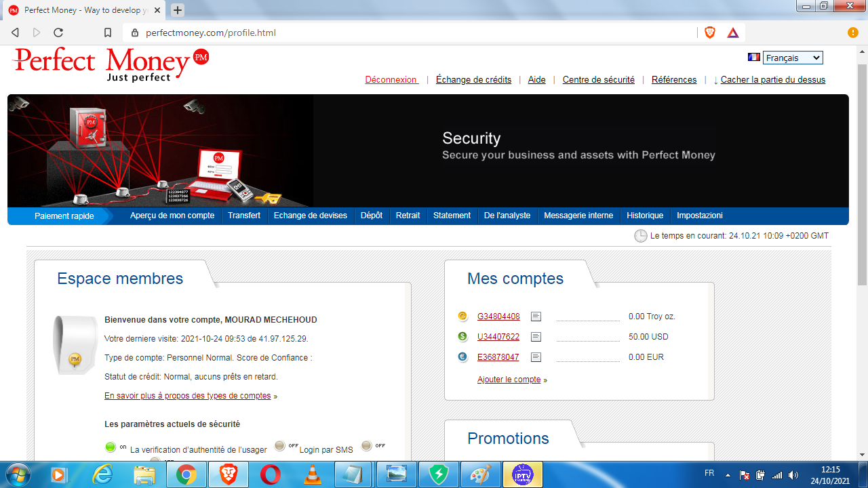Launch Google Chrome from taskbar
The width and height of the screenshot is (868, 488).
point(186,474)
